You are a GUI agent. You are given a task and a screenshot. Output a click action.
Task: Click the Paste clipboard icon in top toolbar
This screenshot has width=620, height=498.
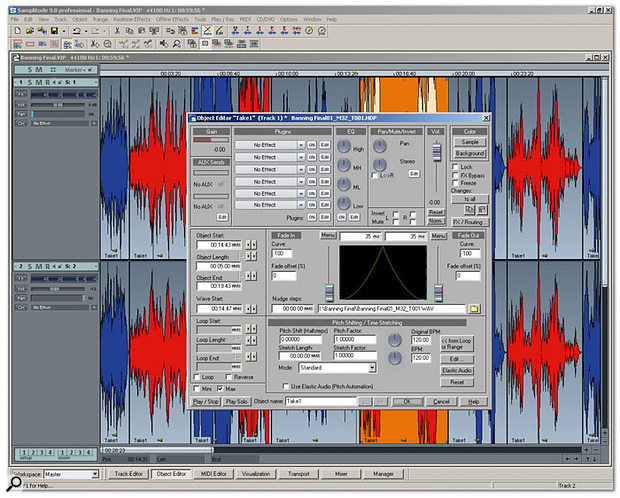click(142, 30)
